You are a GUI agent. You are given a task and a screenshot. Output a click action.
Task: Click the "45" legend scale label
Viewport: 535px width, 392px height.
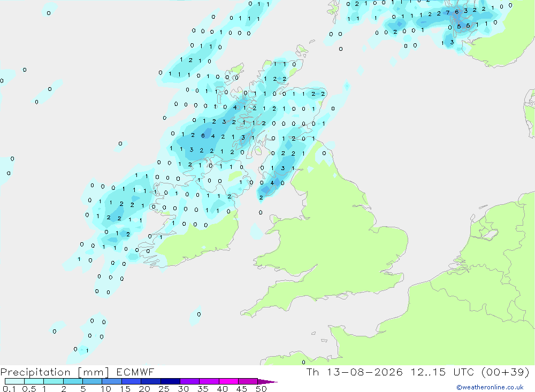coord(242,389)
